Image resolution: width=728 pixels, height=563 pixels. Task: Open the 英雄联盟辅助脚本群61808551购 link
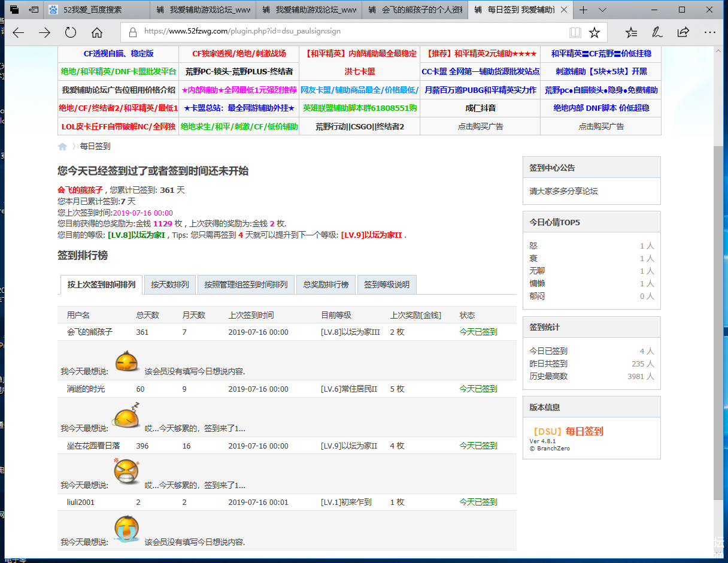(360, 108)
